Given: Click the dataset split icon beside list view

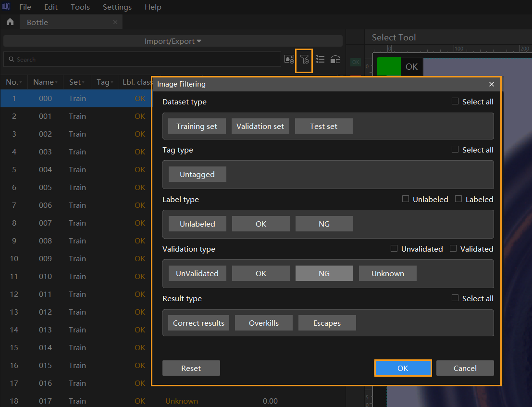Looking at the screenshot, I should (x=335, y=60).
